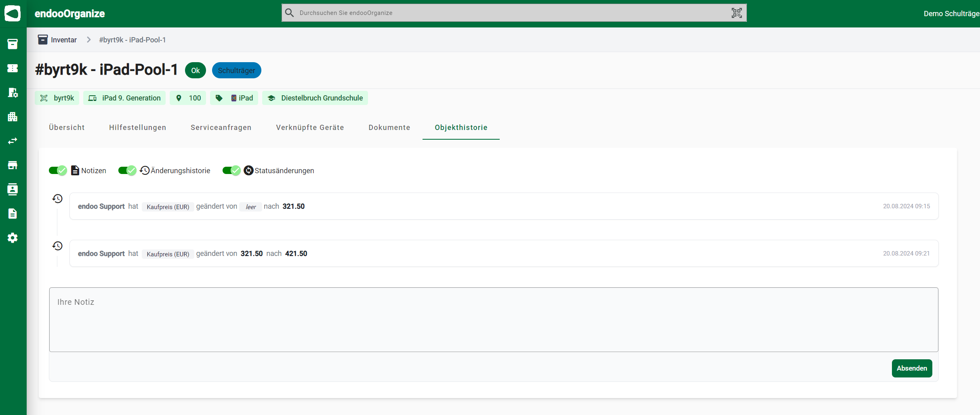This screenshot has height=415, width=980.
Task: Click the QR code scanner icon
Action: 736,13
